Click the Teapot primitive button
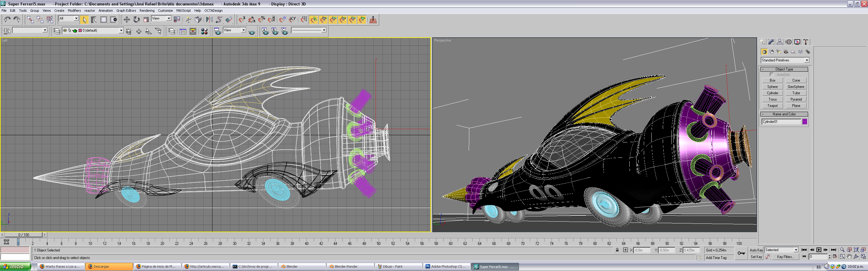The image size is (868, 271). pyautogui.click(x=772, y=106)
